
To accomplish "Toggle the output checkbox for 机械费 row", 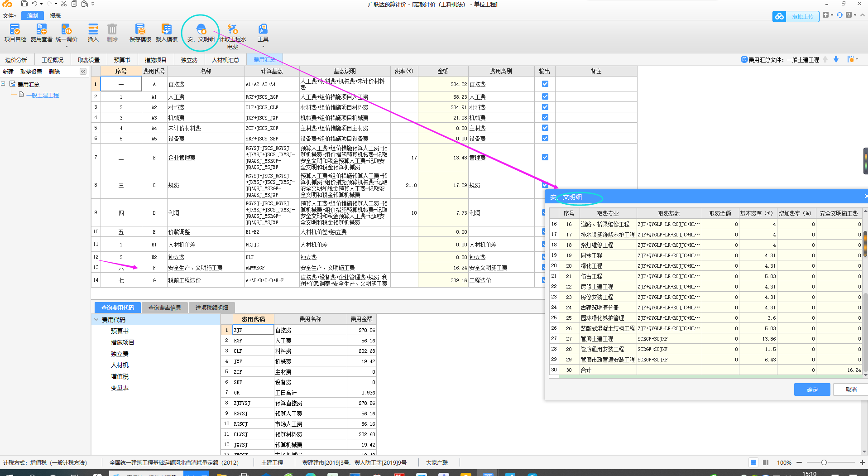I will pyautogui.click(x=545, y=117).
